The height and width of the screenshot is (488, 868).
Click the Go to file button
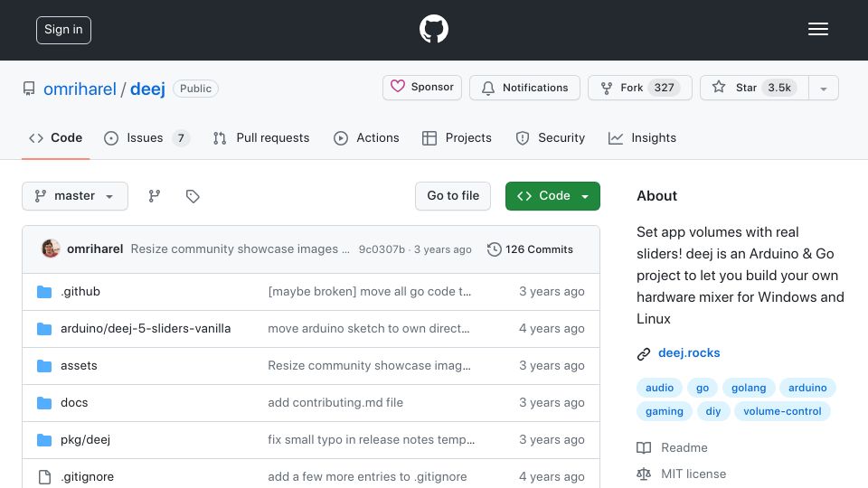453,196
